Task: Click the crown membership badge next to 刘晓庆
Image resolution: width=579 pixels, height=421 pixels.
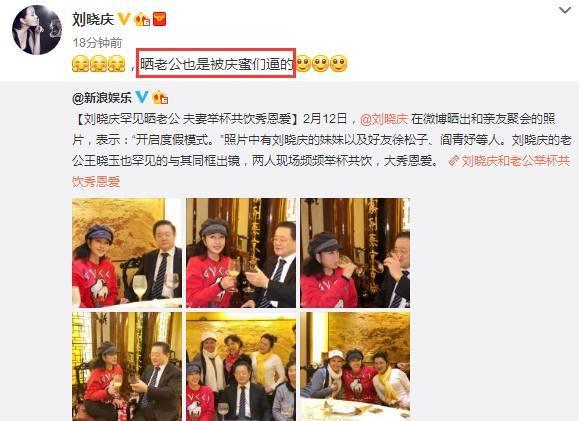Action: pos(142,19)
